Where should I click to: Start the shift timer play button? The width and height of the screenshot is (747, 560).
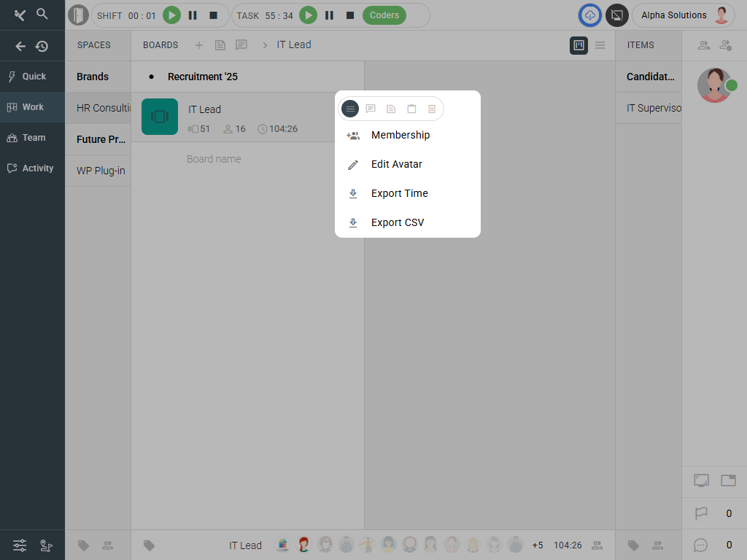(x=171, y=15)
